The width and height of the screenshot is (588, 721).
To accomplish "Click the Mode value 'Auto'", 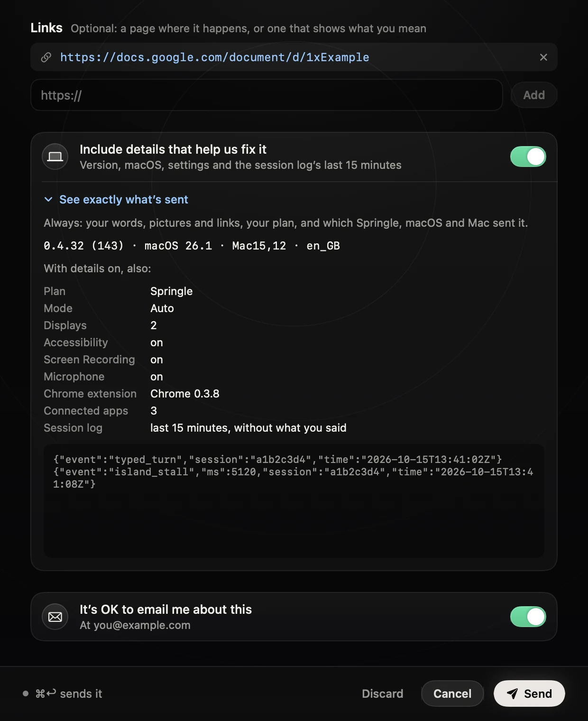I will point(162,308).
